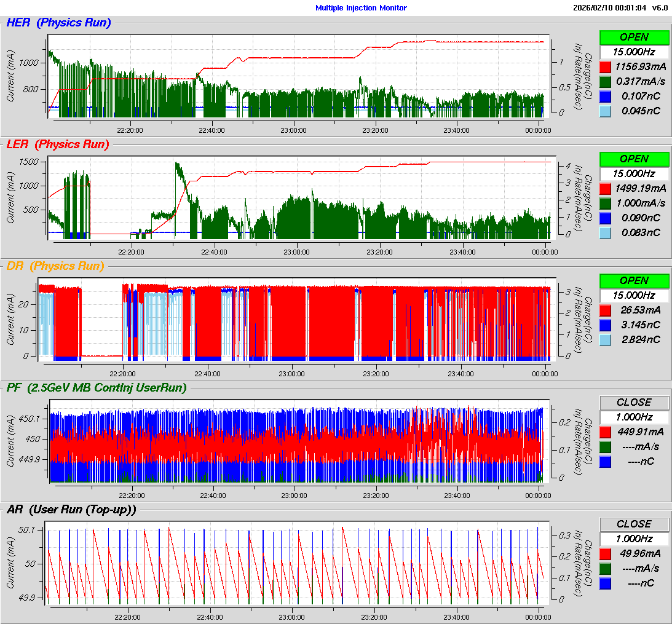This screenshot has height=624, width=672.
Task: Click the HER green OPEN status indicator
Action: 634,37
